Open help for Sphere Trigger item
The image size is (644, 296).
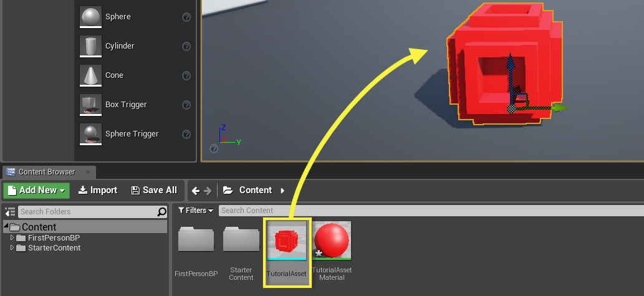point(186,134)
